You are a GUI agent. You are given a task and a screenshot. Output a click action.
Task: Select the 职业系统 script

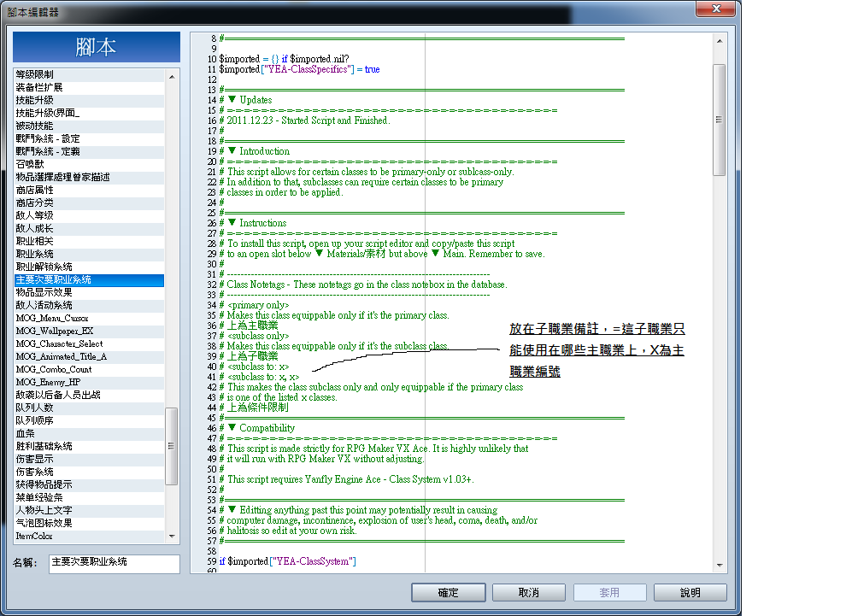click(89, 254)
